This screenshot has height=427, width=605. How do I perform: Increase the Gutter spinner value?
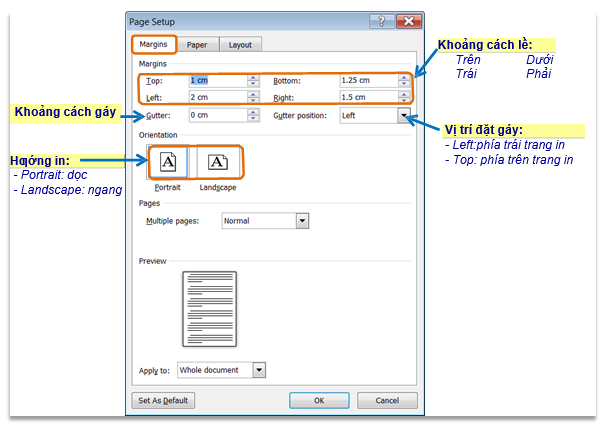253,112
